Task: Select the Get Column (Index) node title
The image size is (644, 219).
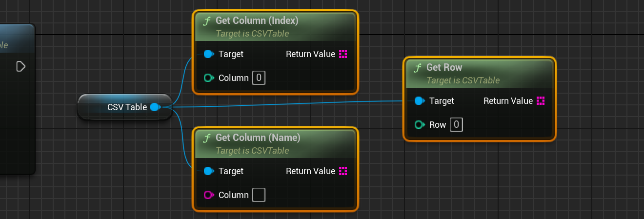Action: pos(257,21)
